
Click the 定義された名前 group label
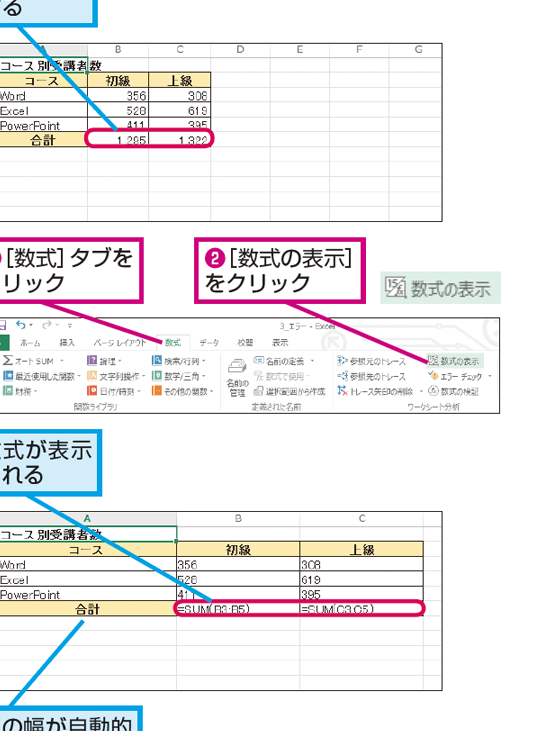coord(276,407)
